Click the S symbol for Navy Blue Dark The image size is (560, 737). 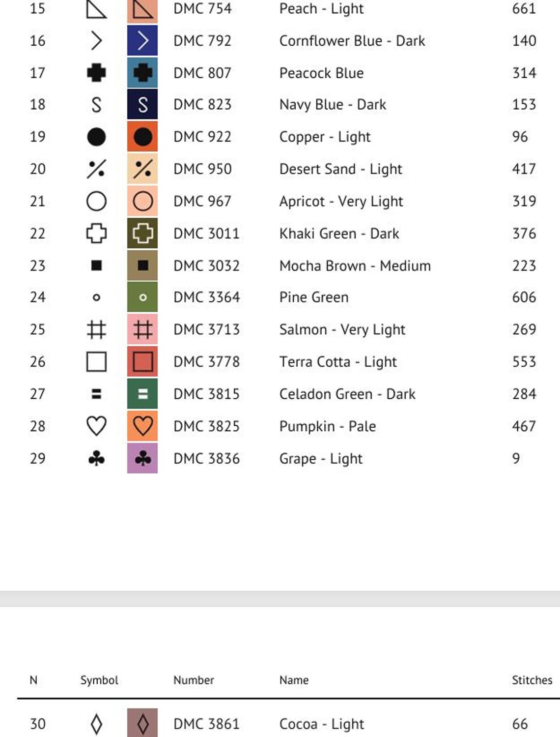coord(96,104)
